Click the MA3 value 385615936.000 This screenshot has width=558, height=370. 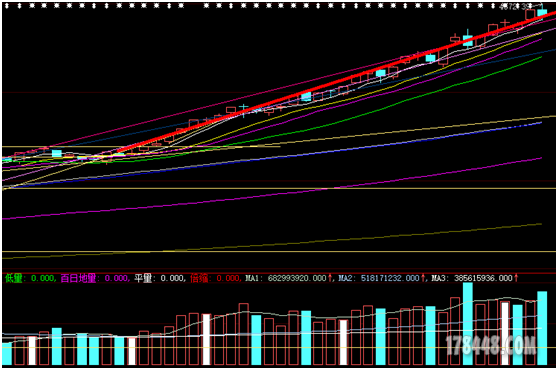click(x=483, y=278)
